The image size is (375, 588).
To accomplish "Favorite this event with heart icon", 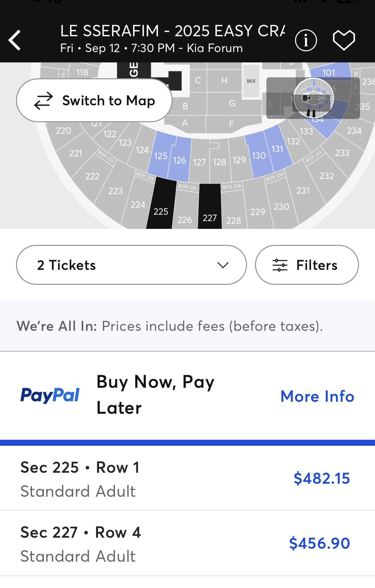I will tap(344, 40).
